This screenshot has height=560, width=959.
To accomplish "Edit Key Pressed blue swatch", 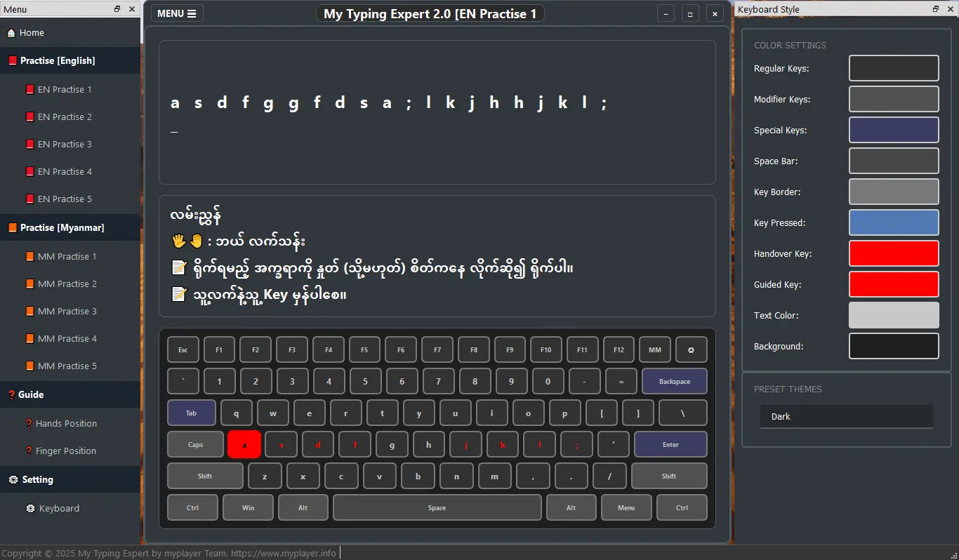I will pyautogui.click(x=894, y=222).
